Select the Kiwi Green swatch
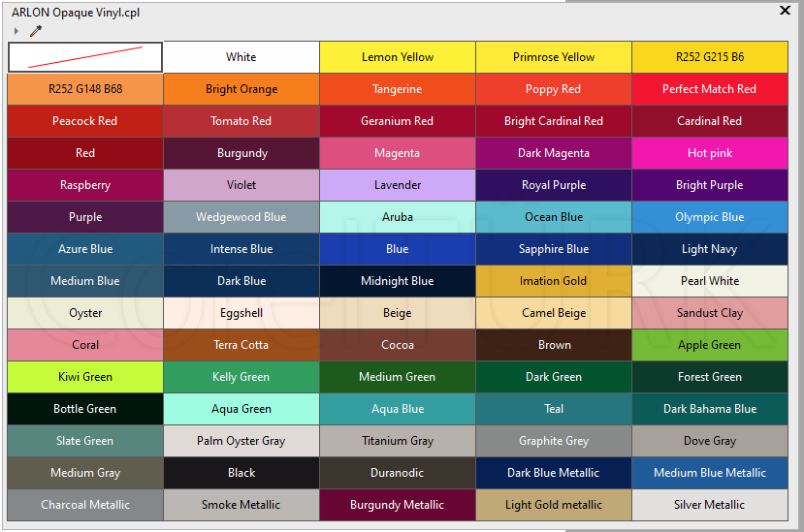Image resolution: width=804 pixels, height=532 pixels. tap(85, 377)
